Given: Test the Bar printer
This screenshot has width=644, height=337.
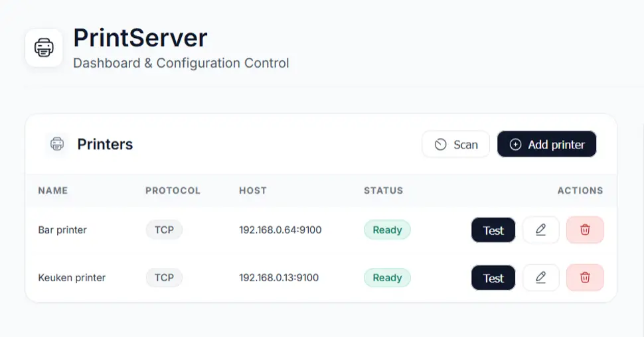Looking at the screenshot, I should pos(493,230).
